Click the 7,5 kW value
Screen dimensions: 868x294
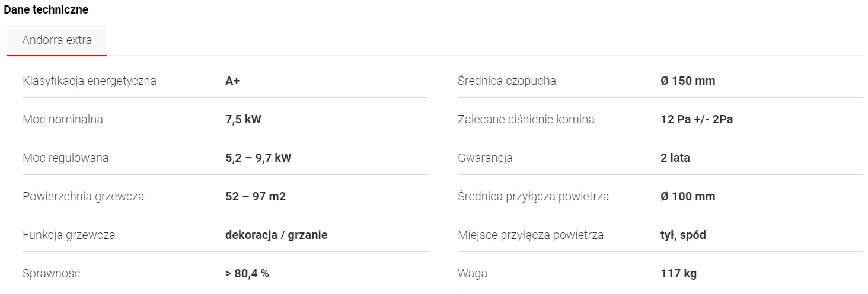point(243,119)
